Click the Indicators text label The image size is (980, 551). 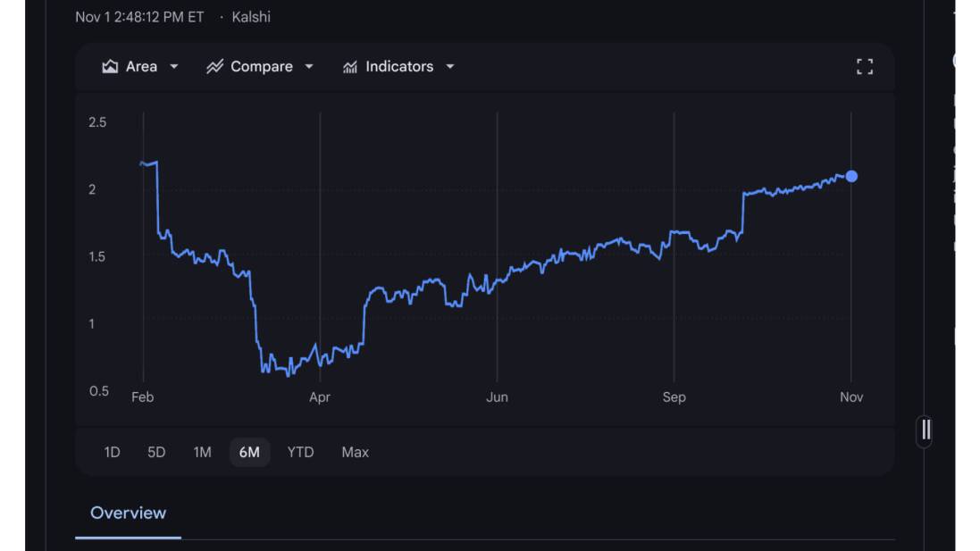(399, 67)
